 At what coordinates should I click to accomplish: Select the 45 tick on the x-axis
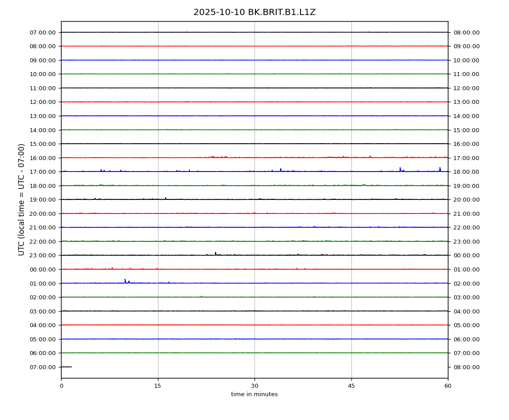351,386
